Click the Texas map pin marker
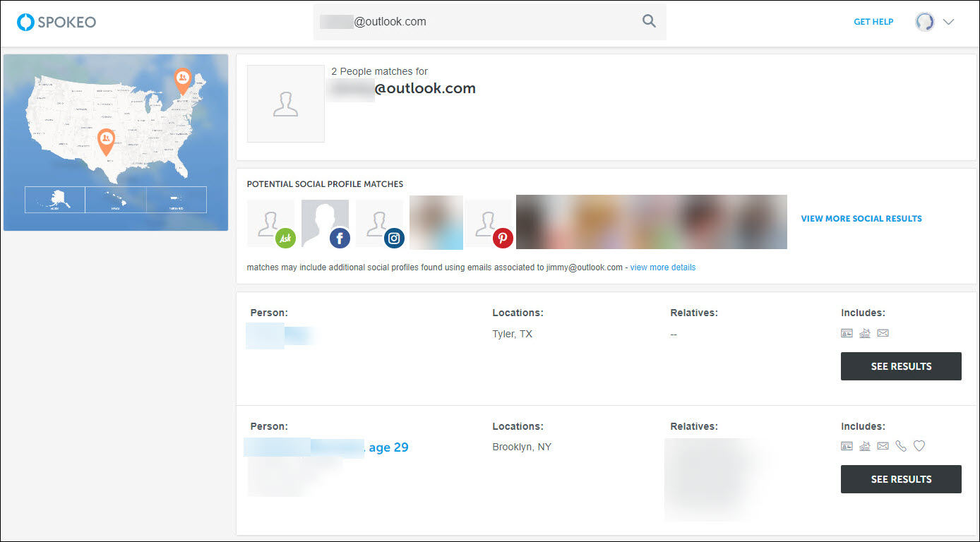This screenshot has width=980, height=542. pos(106,142)
